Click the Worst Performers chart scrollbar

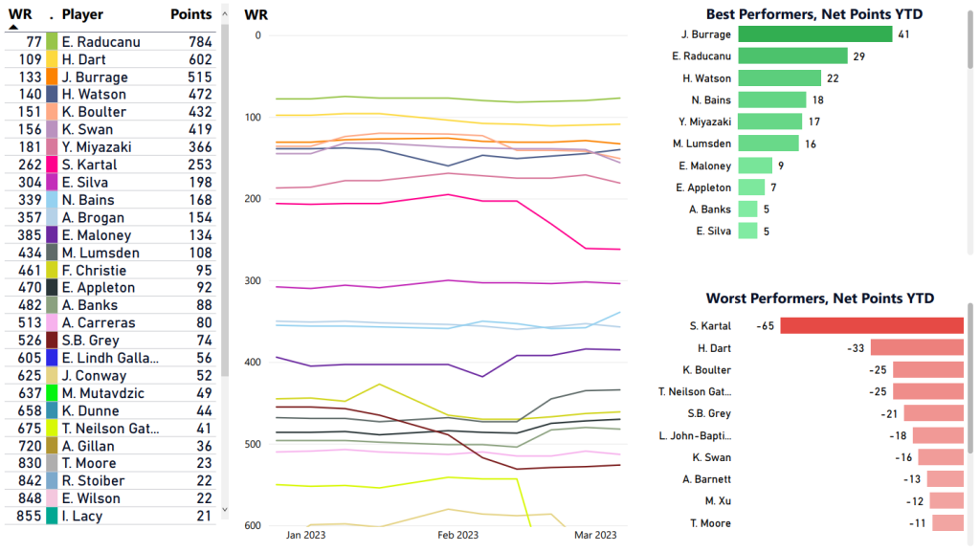970,383
